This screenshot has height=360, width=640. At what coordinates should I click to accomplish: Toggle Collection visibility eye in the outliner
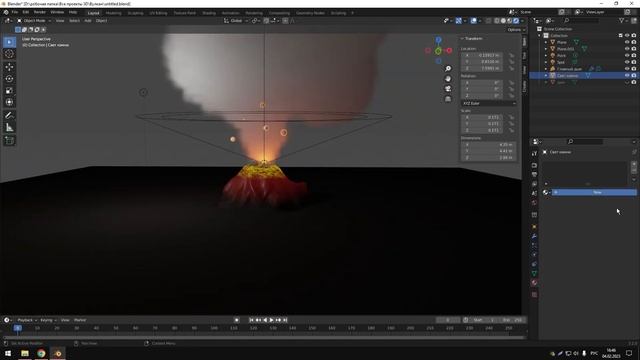(x=627, y=36)
